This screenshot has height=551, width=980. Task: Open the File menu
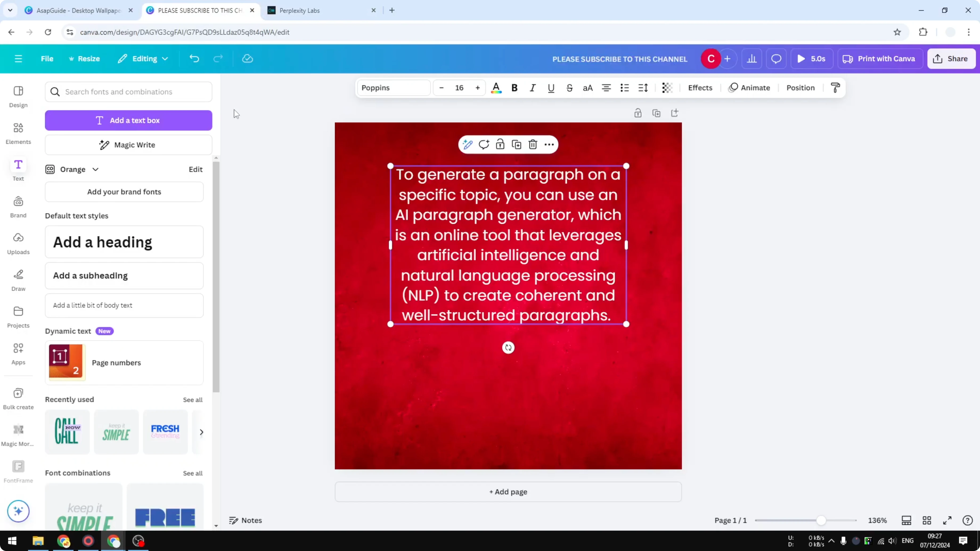point(47,59)
